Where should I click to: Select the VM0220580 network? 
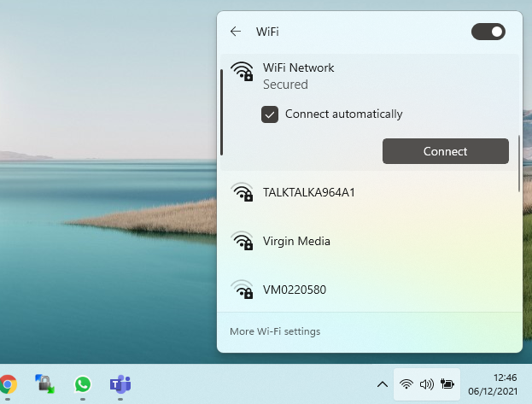pos(370,290)
